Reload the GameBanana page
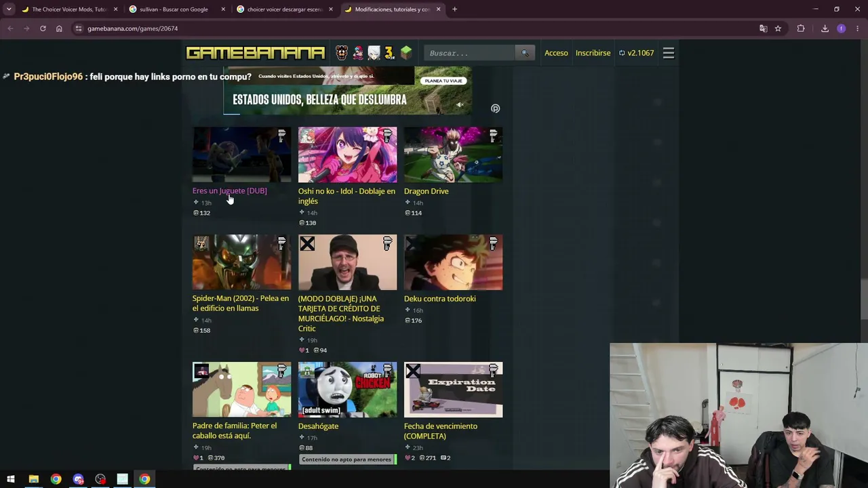 click(43, 28)
